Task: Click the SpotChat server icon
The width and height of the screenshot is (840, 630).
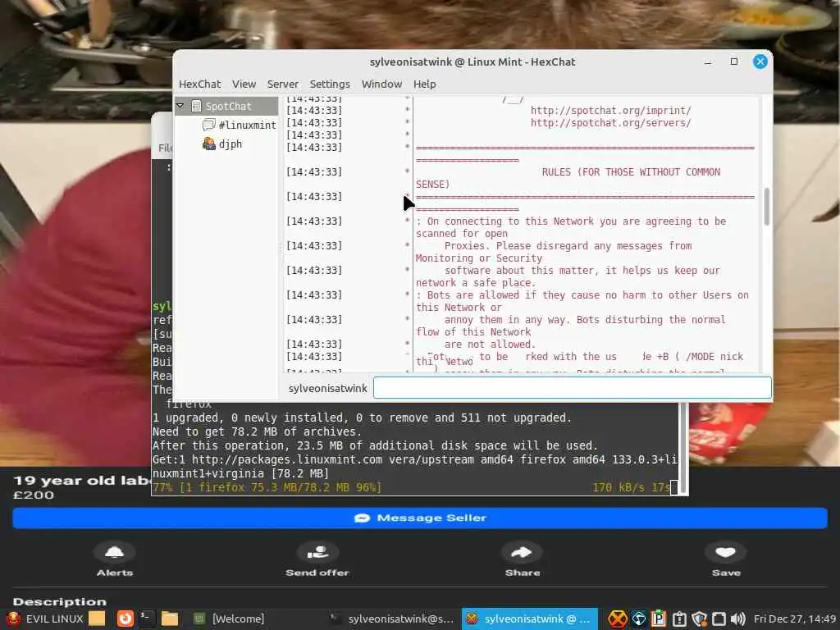Action: click(x=196, y=106)
